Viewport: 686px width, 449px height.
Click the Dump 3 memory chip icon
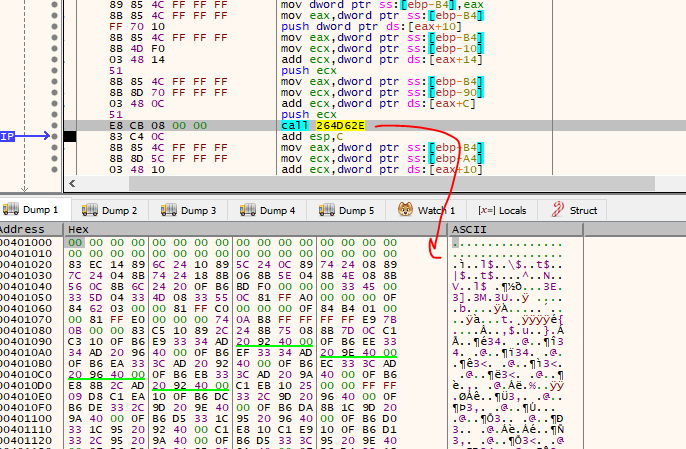[x=168, y=210]
